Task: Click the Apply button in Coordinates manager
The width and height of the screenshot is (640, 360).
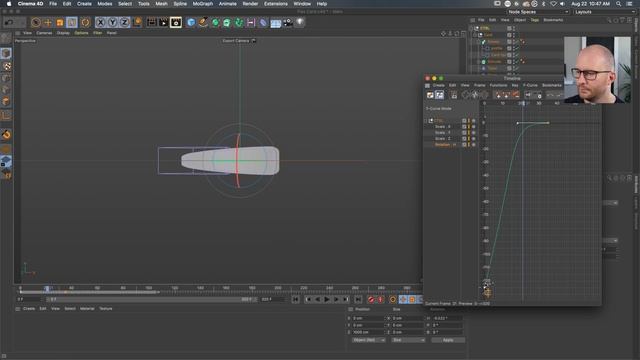Action: coord(448,340)
